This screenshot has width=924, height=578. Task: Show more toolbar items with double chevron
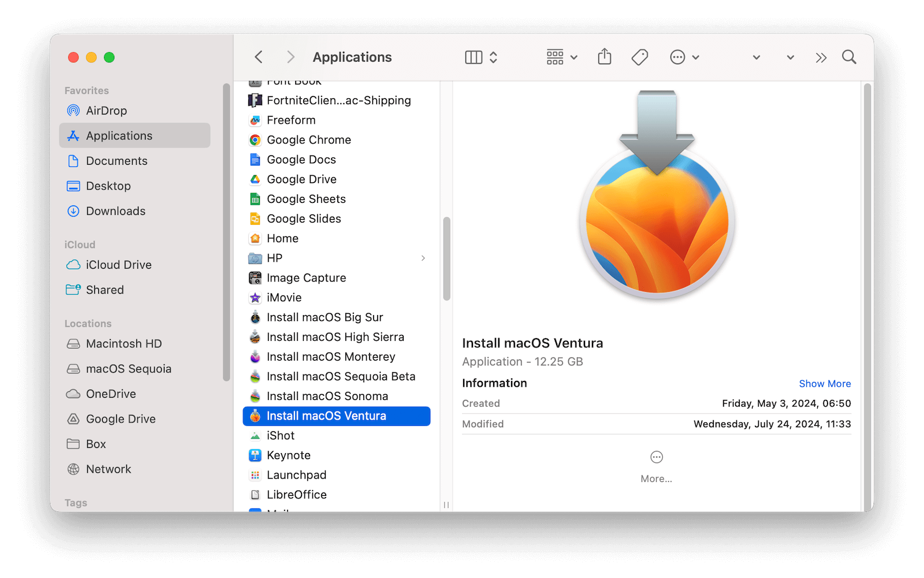tap(821, 58)
